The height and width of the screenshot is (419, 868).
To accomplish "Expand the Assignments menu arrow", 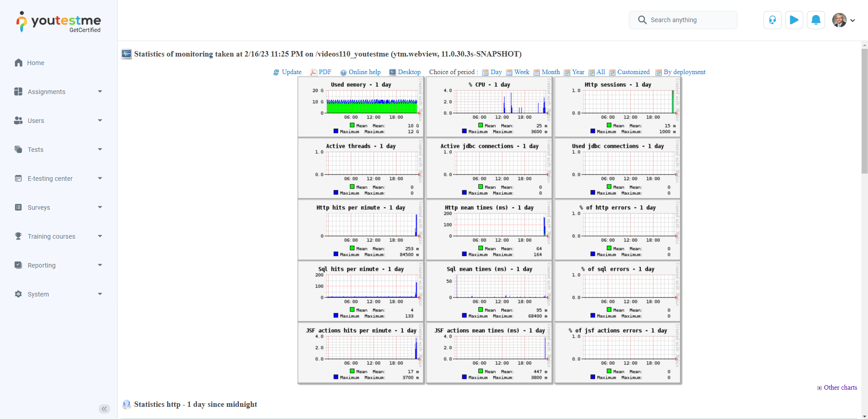I will (100, 92).
